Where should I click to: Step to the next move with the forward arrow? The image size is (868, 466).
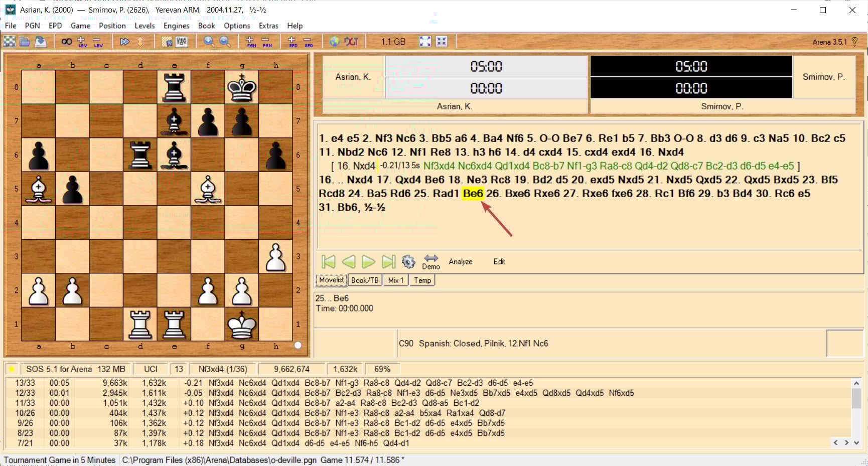coord(368,261)
